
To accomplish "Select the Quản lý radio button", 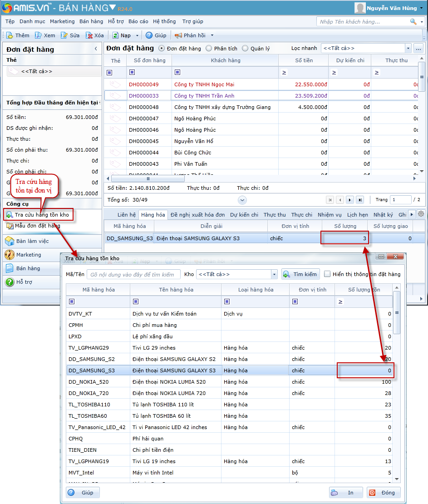I will coord(245,49).
